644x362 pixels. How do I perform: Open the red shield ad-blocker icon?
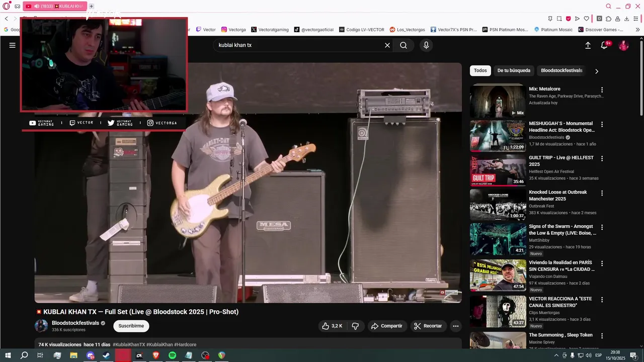click(568, 19)
